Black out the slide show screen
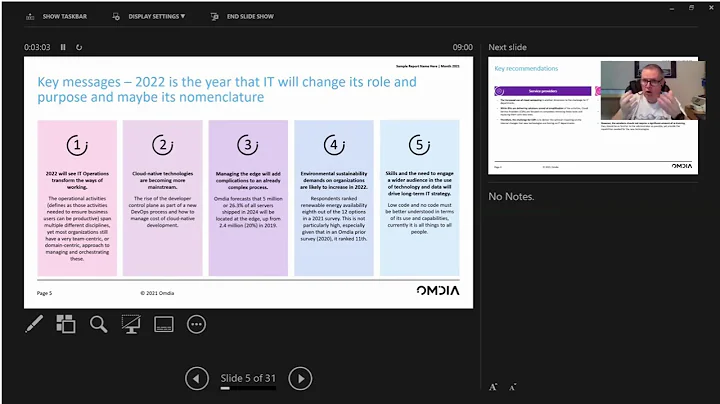This screenshot has width=720, height=404. 131,324
